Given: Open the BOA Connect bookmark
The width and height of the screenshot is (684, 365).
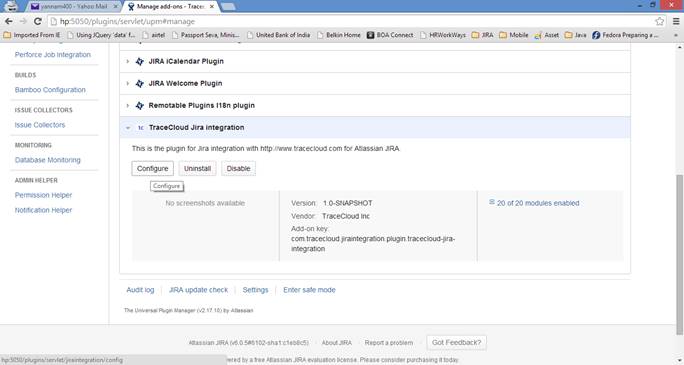Looking at the screenshot, I should click(x=390, y=35).
